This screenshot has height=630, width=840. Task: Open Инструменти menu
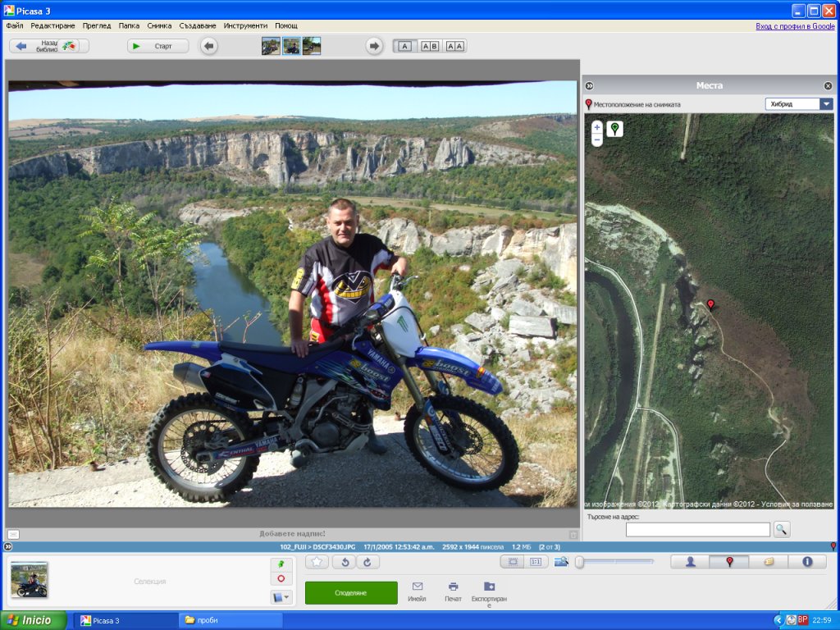pyautogui.click(x=245, y=25)
